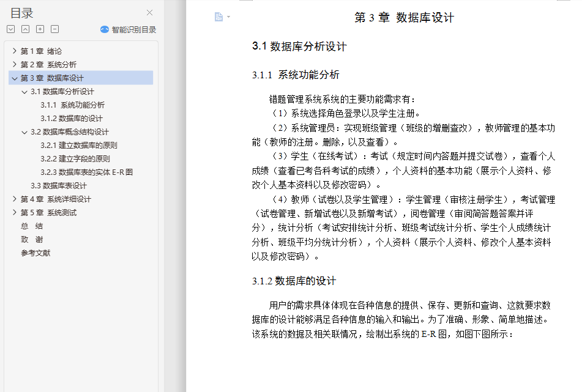Open 3.2.1 建立数据库的原则 entry
The height and width of the screenshot is (392, 582).
79,146
